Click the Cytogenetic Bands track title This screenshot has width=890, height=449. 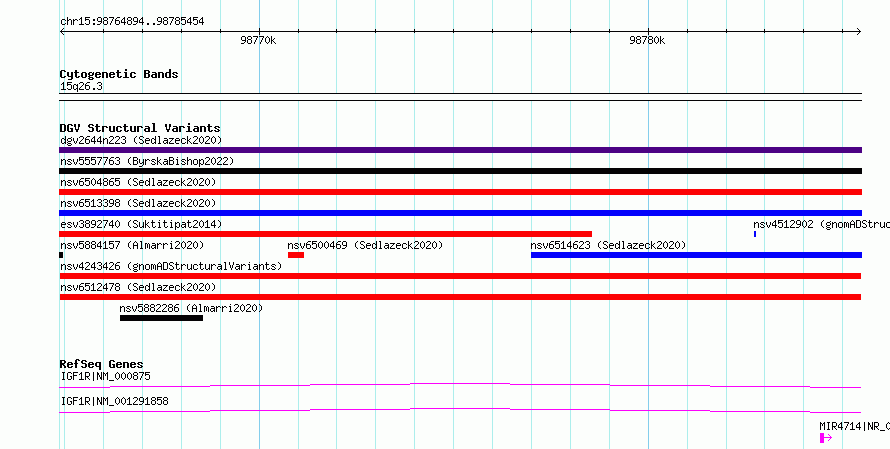point(119,74)
